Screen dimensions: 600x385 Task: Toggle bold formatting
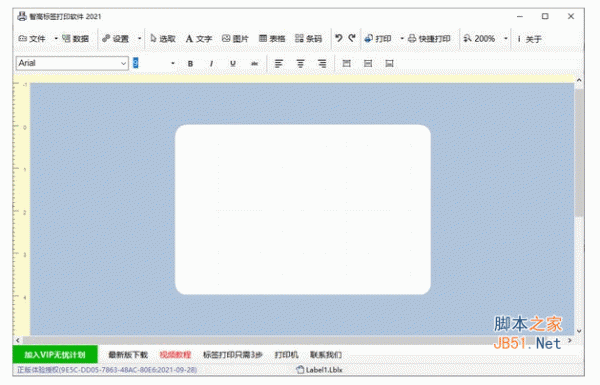click(x=190, y=64)
